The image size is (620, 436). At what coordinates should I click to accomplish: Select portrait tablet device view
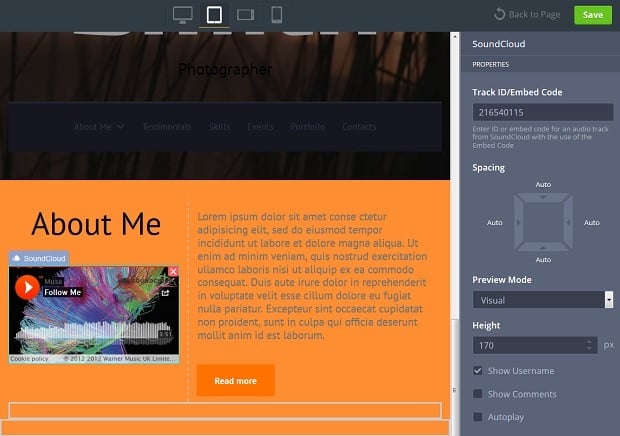tap(213, 15)
